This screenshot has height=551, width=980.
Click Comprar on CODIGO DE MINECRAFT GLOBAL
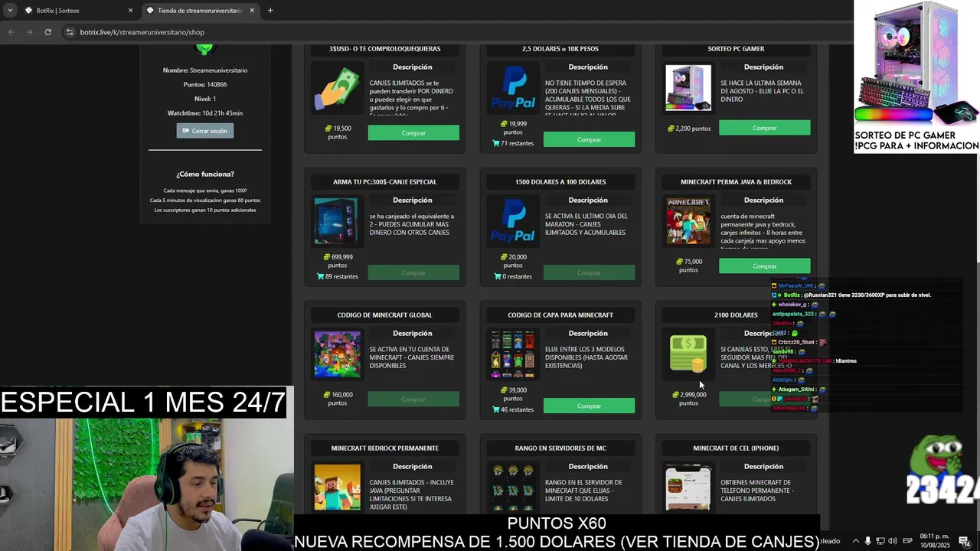point(413,399)
